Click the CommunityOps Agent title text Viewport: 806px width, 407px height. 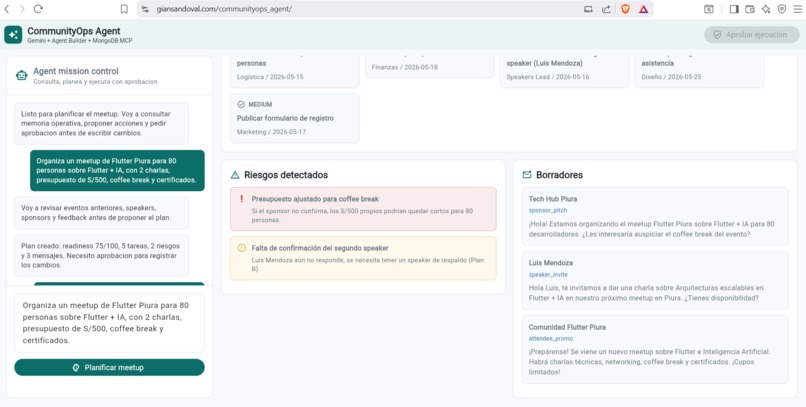[x=74, y=31]
